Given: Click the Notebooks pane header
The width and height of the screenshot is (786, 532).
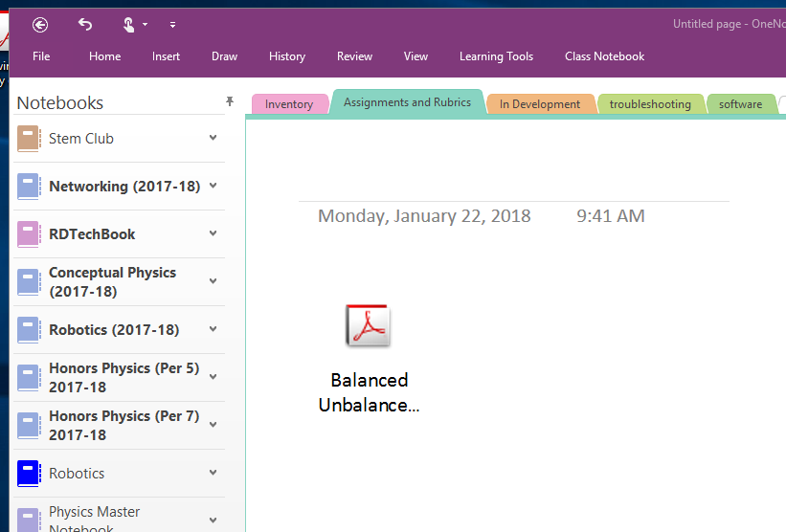Looking at the screenshot, I should [60, 102].
